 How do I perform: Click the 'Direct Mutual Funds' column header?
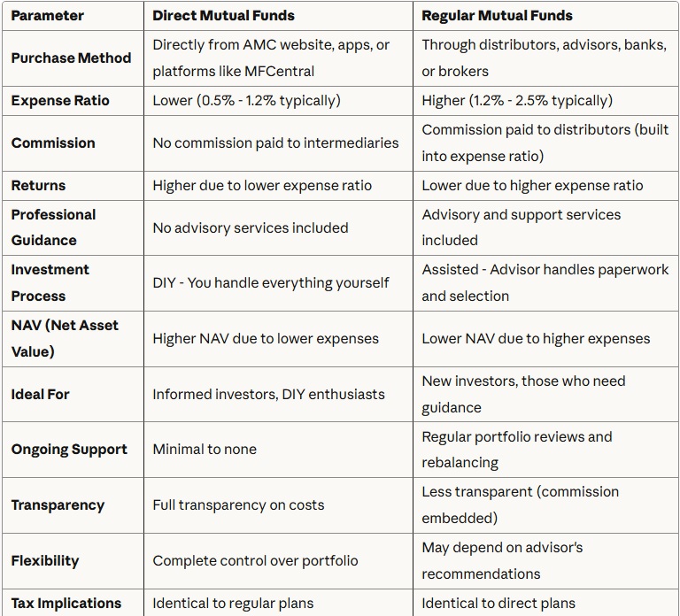click(223, 15)
